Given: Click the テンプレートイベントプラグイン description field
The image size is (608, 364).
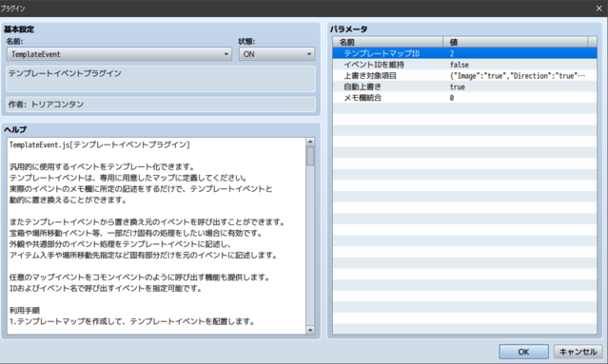Looking at the screenshot, I should click(x=161, y=79).
